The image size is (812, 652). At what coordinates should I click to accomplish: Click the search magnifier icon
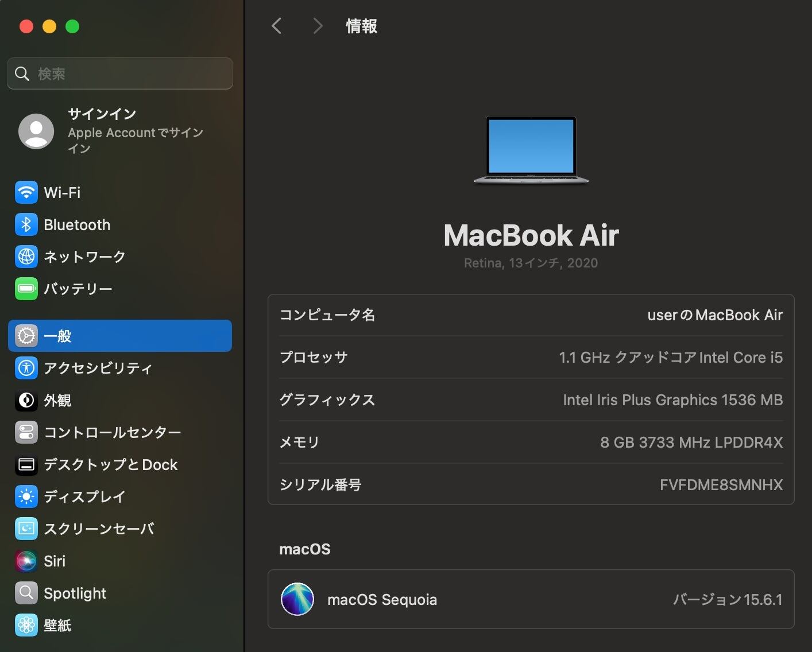(x=22, y=73)
